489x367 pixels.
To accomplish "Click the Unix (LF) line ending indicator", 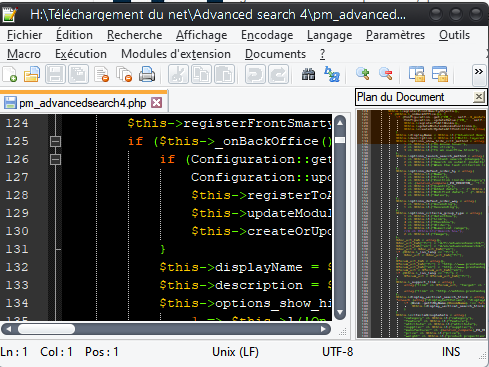I will pyautogui.click(x=235, y=352).
